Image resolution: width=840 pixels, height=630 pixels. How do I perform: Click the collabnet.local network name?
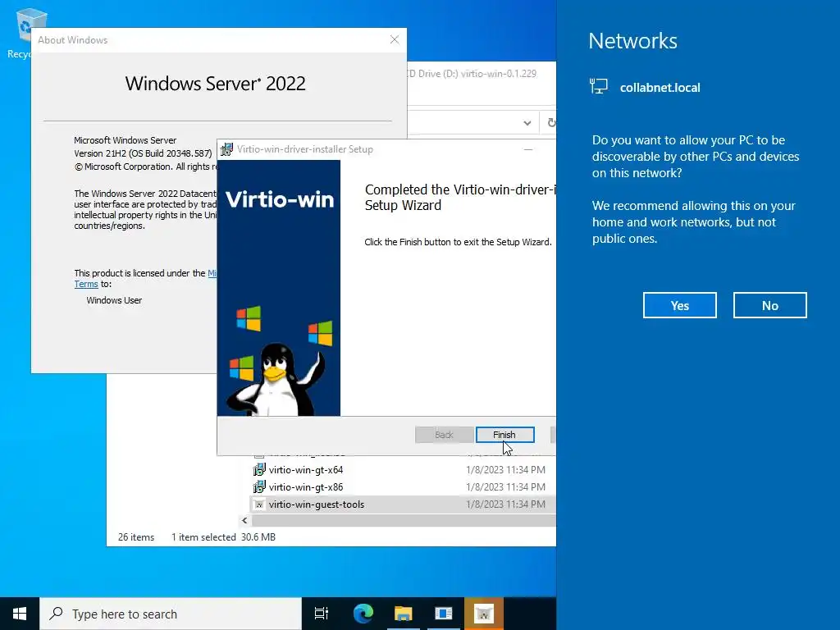[660, 87]
